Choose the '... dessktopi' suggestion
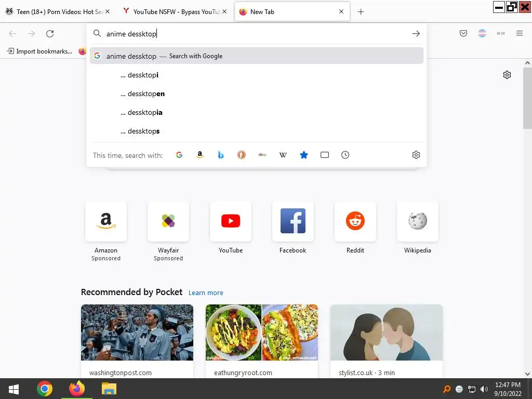Image resolution: width=532 pixels, height=399 pixels. coord(257,75)
